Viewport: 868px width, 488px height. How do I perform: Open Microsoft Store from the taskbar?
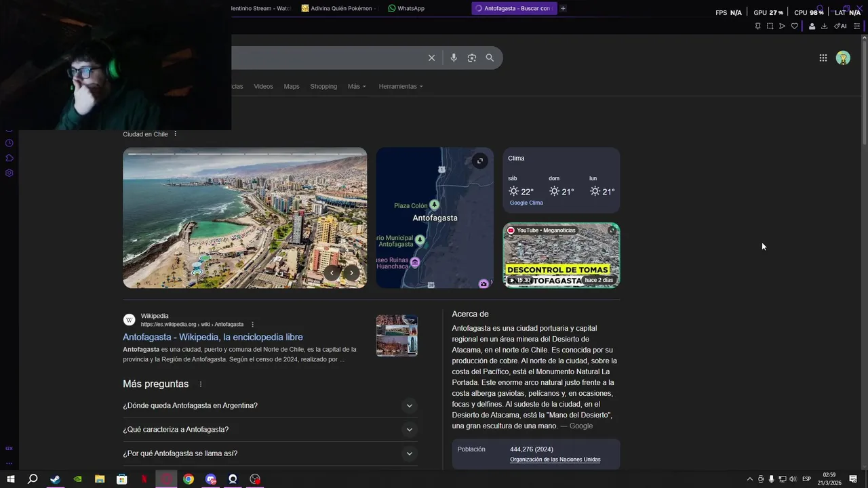tap(122, 479)
